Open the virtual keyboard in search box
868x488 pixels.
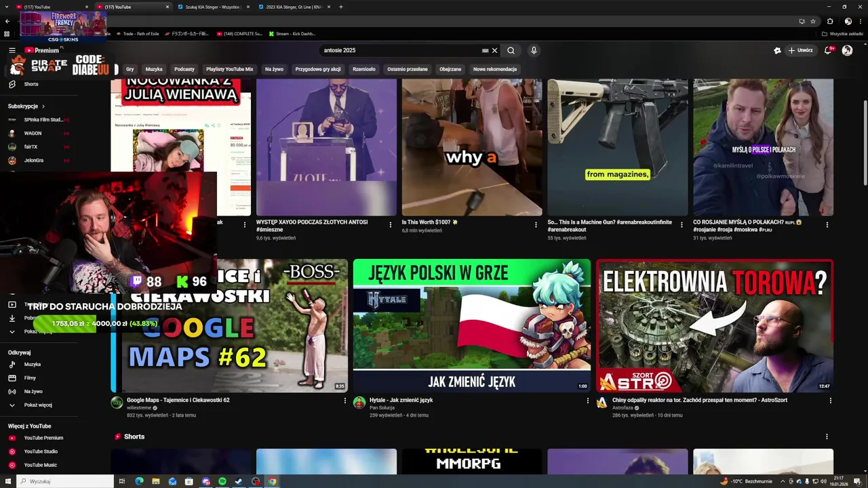(x=485, y=50)
